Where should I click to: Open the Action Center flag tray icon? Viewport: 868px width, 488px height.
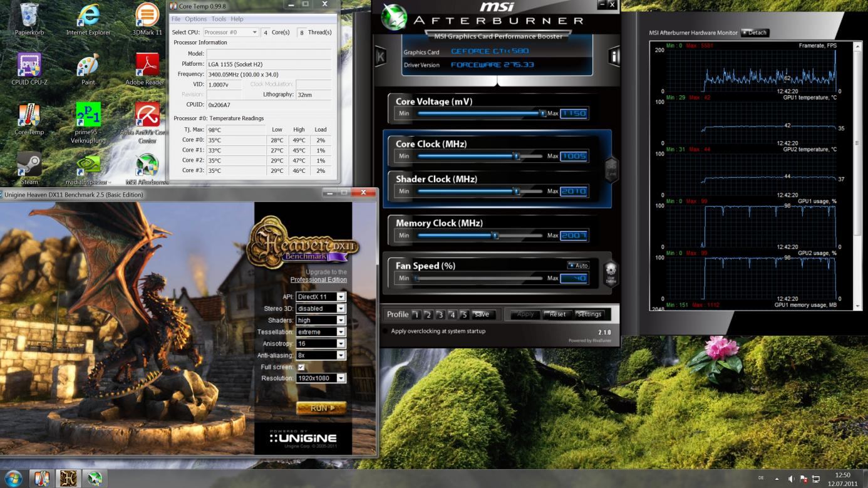click(x=803, y=479)
